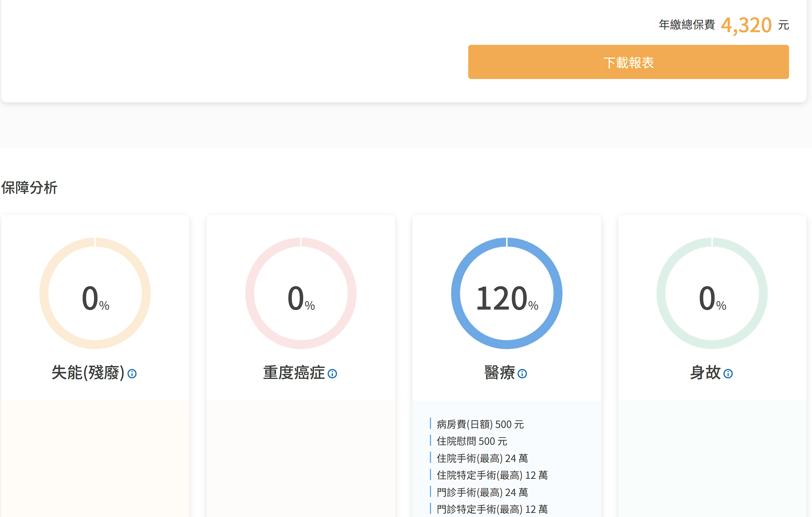The height and width of the screenshot is (517, 812).
Task: Click the 門診手術(最高) 24 萬 entry
Action: click(x=482, y=493)
